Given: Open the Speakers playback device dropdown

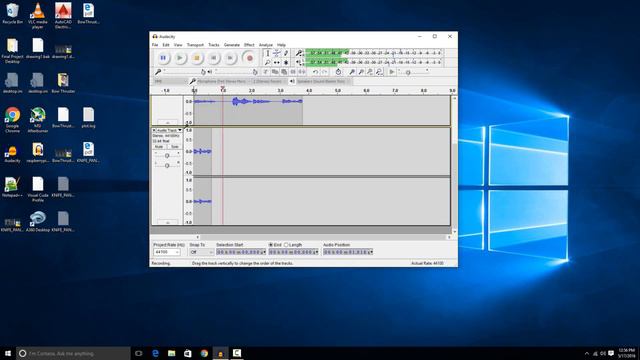Looking at the screenshot, I should tap(323, 81).
